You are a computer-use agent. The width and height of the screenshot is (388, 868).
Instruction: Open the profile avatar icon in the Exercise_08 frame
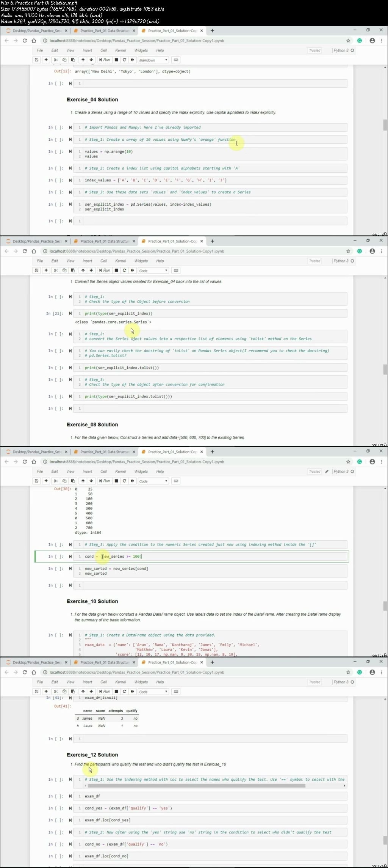click(372, 251)
